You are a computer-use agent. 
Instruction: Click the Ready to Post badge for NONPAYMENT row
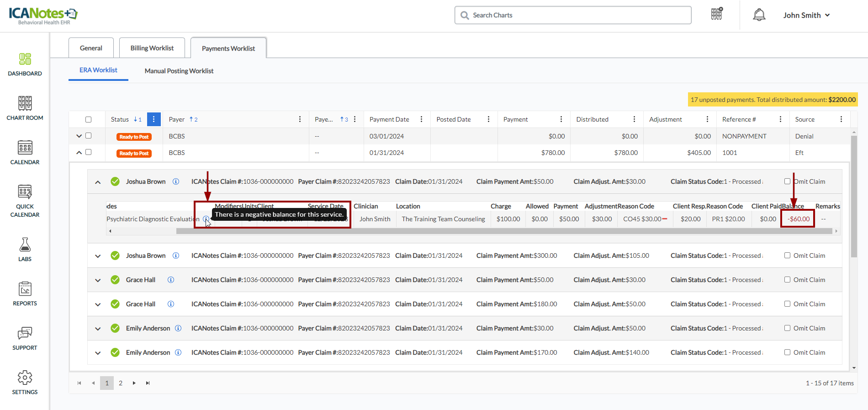coord(134,137)
